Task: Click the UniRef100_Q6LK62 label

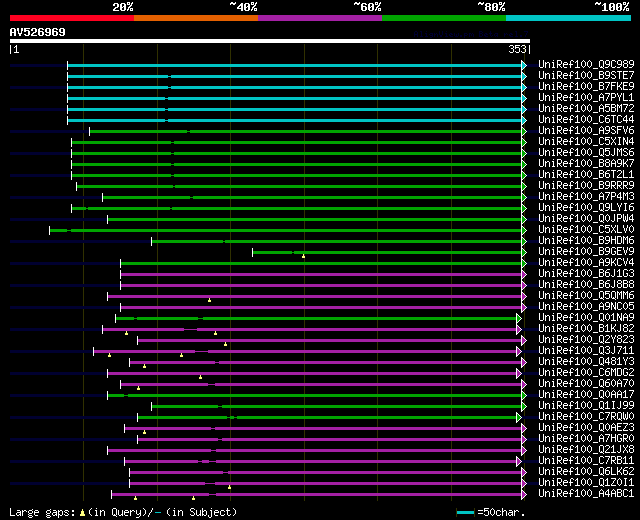Action: click(586, 472)
